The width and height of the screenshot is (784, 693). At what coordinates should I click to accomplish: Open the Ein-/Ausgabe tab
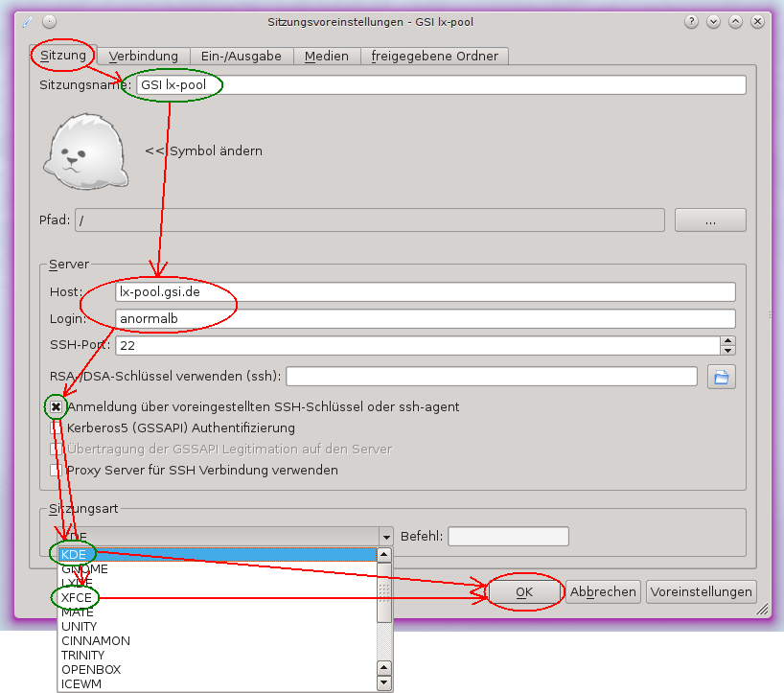241,56
